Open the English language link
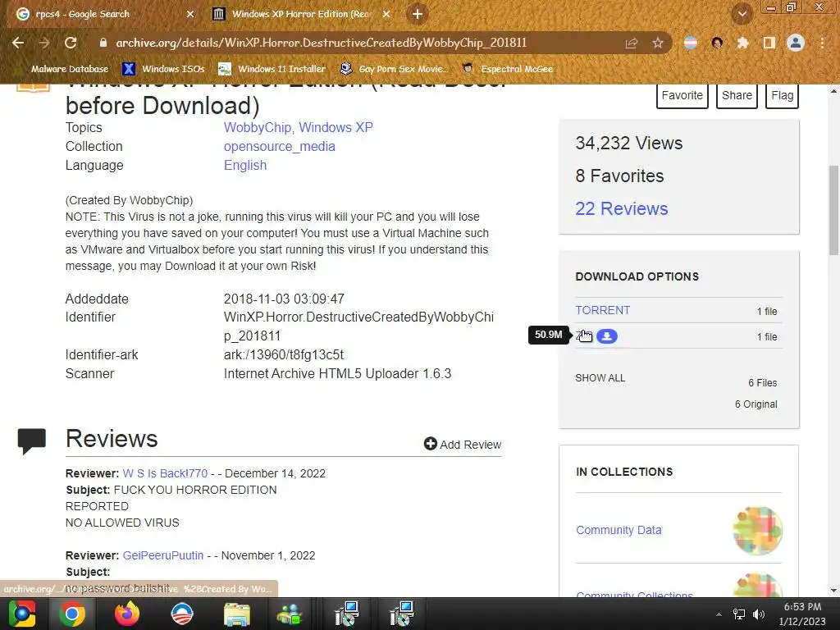Viewport: 840px width, 630px height. click(245, 166)
